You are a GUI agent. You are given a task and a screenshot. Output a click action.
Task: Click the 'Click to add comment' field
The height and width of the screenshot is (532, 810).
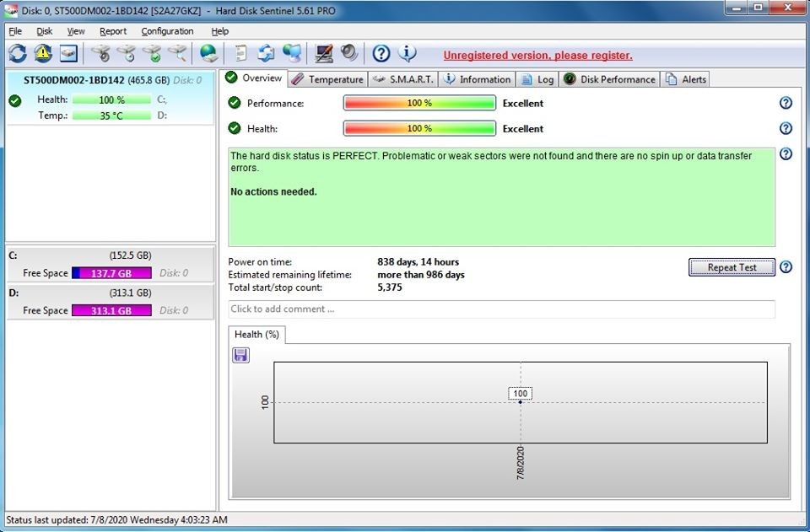pos(501,309)
